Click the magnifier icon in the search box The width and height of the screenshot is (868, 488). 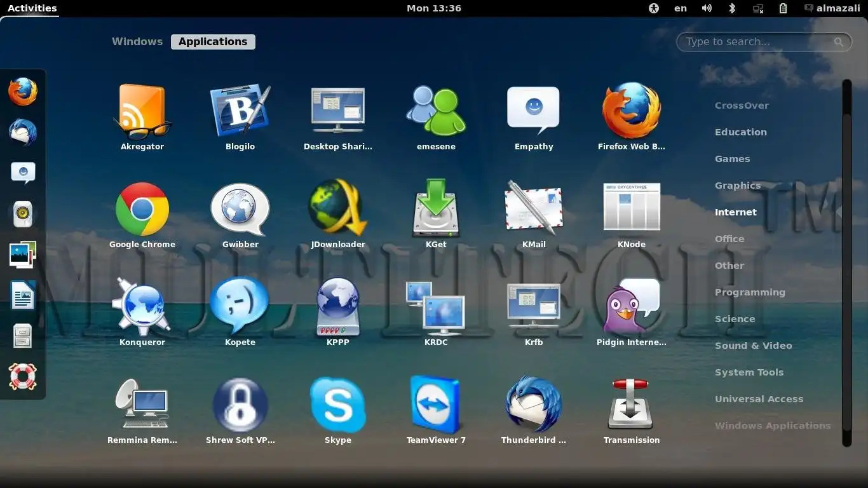[x=839, y=42]
